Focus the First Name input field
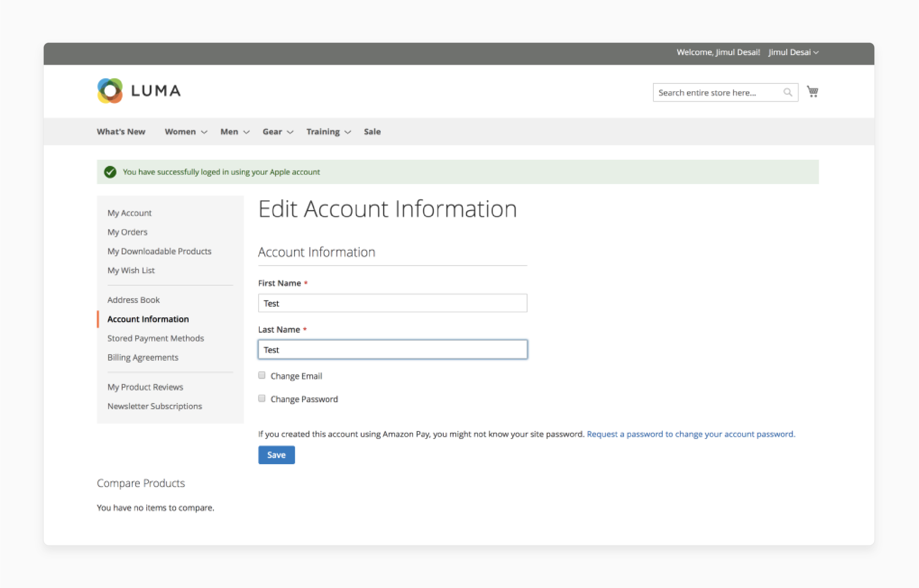Screen dimensions: 919x588 point(392,303)
